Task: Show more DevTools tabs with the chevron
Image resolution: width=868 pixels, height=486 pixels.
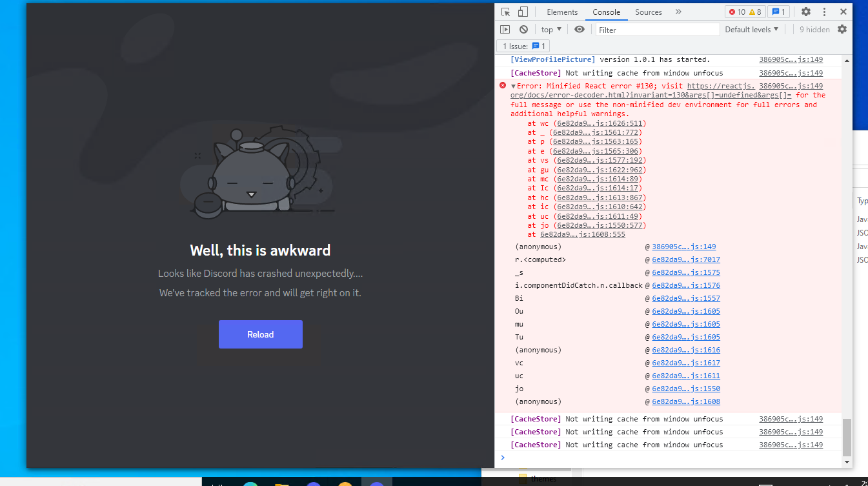Action: (x=678, y=12)
